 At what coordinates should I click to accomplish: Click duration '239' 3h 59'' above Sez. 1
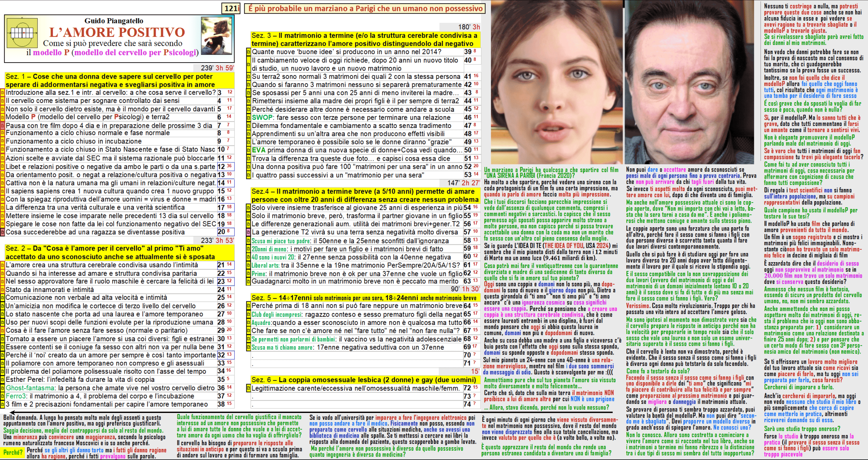coord(217,68)
